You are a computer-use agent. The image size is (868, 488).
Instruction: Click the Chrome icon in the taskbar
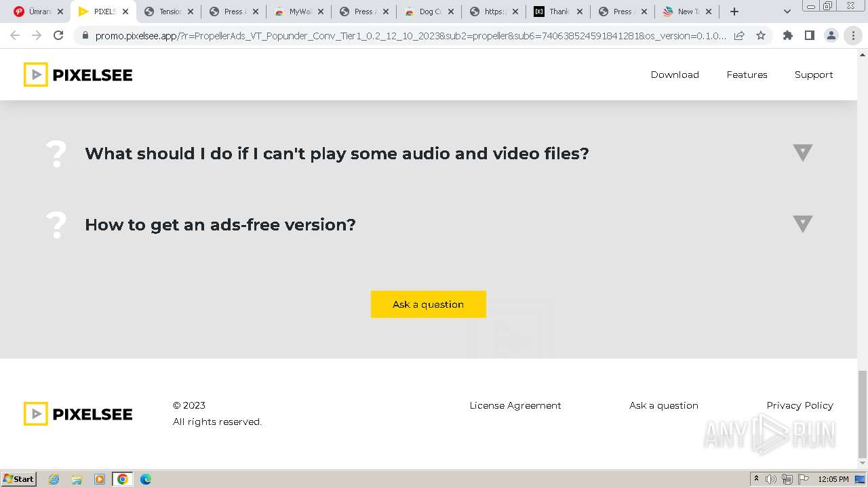coord(123,479)
